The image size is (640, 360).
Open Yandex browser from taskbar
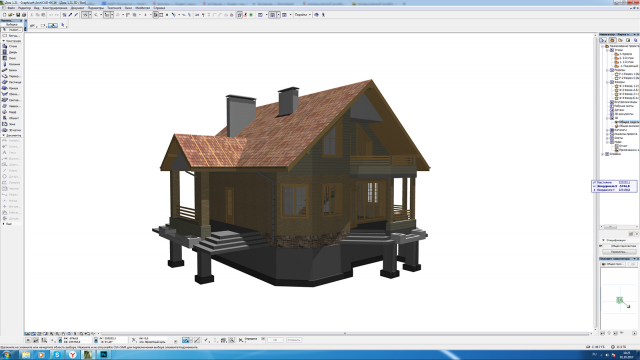coord(73,355)
